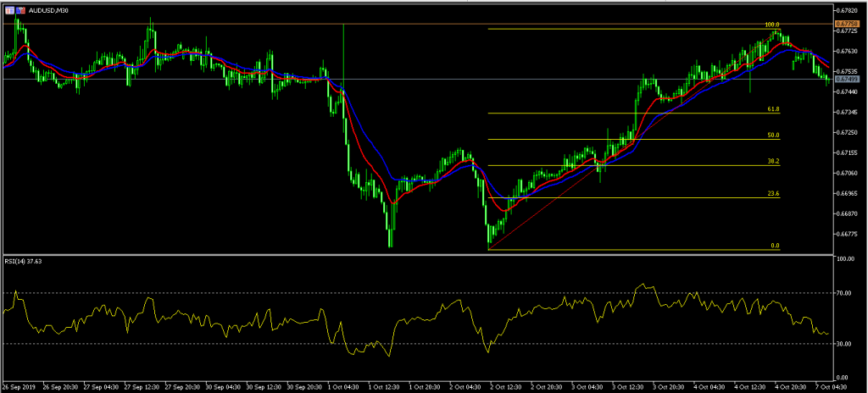Click the RSI 30.00 scale value

click(x=844, y=344)
